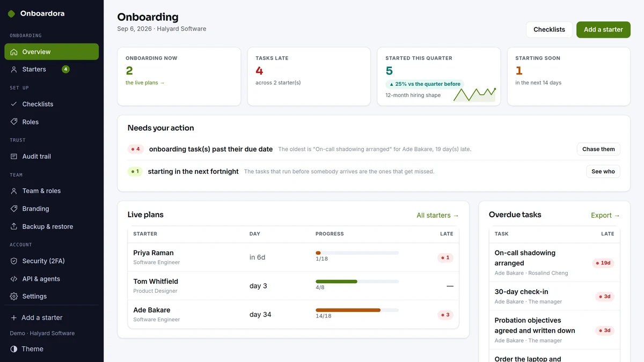Click Ade Bakare's progress bar
The image size is (644, 362).
point(357,310)
